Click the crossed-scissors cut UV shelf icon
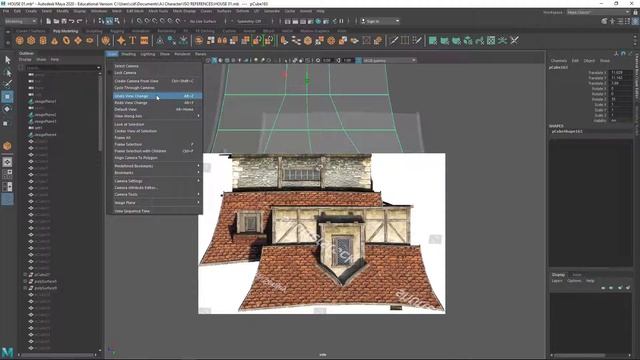This screenshot has width=640, height=360. point(515,40)
